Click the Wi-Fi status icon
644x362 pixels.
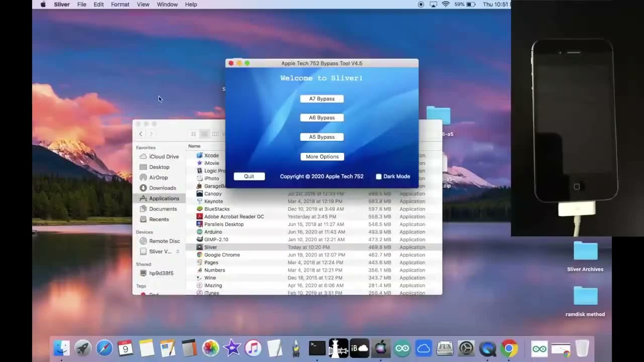point(446,5)
